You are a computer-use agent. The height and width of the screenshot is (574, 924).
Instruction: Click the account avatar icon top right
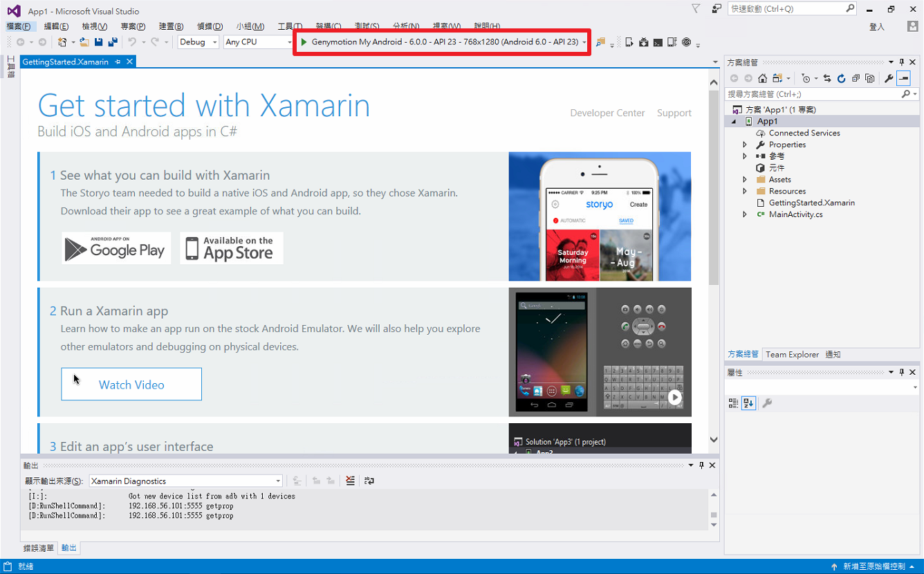(x=913, y=26)
